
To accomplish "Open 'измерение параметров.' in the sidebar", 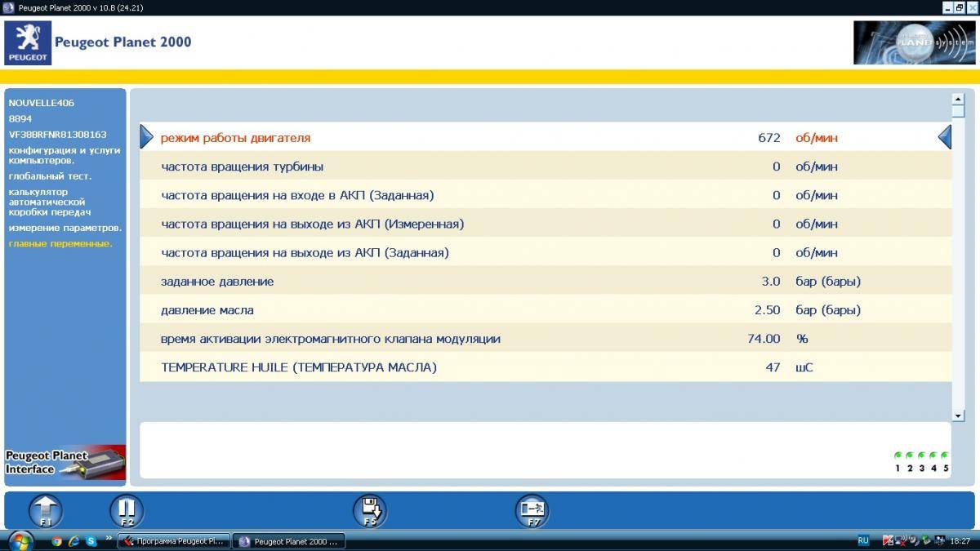I will tap(65, 228).
